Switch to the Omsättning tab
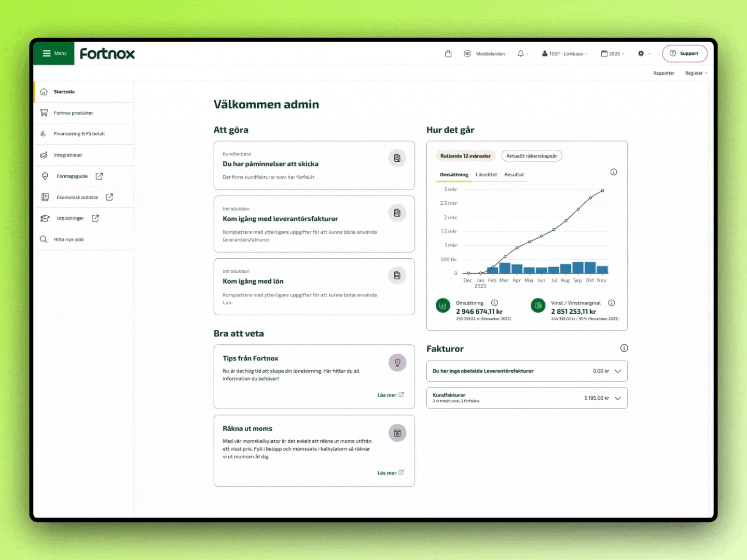 454,175
